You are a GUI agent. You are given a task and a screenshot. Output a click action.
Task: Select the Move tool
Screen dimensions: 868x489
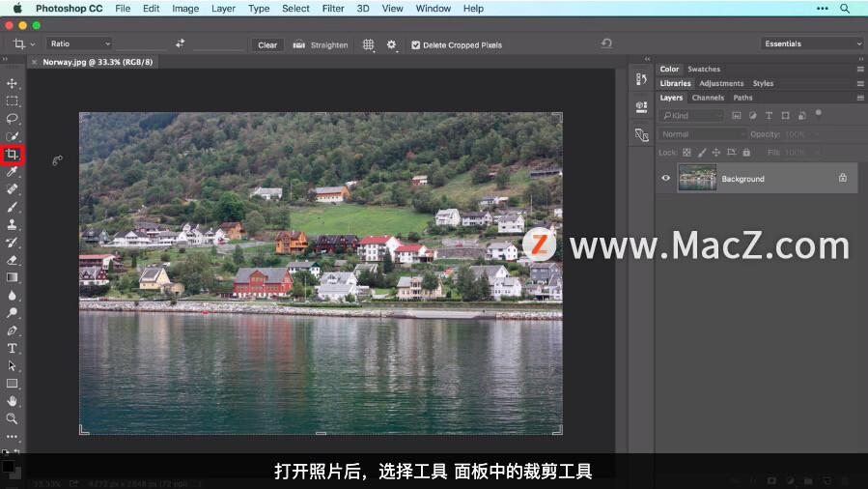pyautogui.click(x=12, y=84)
